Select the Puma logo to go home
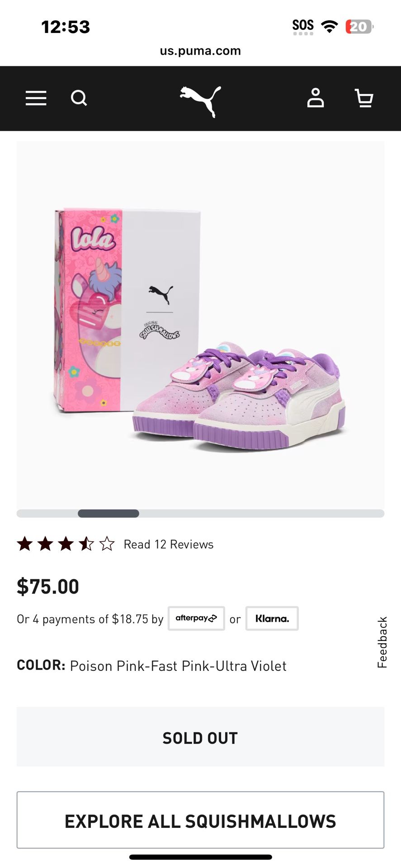This screenshot has width=401, height=868. [x=200, y=99]
